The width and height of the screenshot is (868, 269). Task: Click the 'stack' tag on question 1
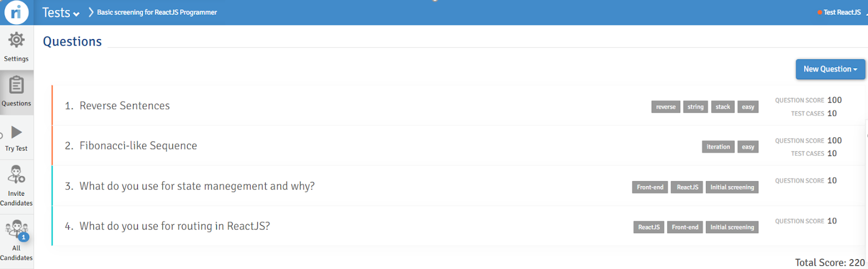coord(723,107)
